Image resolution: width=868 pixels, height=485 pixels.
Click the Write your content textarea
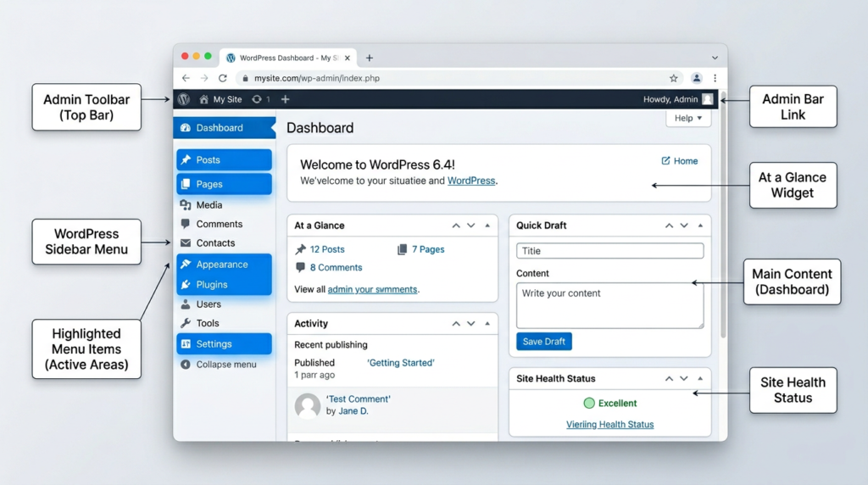tap(610, 305)
